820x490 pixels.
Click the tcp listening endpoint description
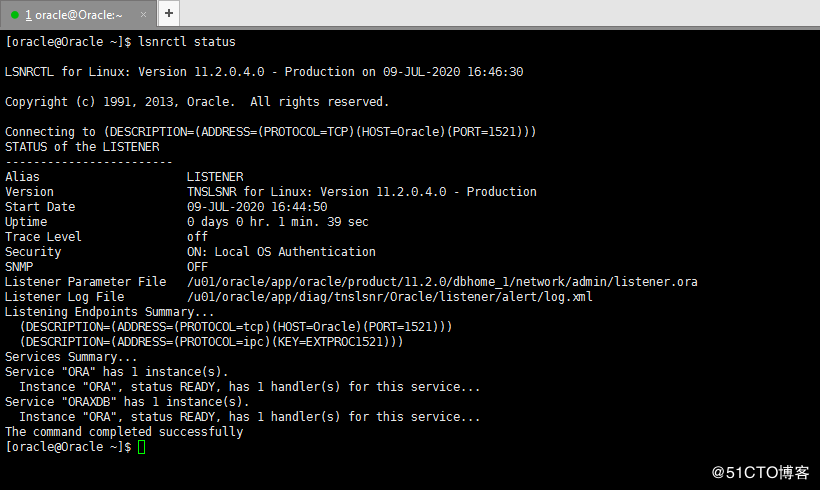(236, 327)
